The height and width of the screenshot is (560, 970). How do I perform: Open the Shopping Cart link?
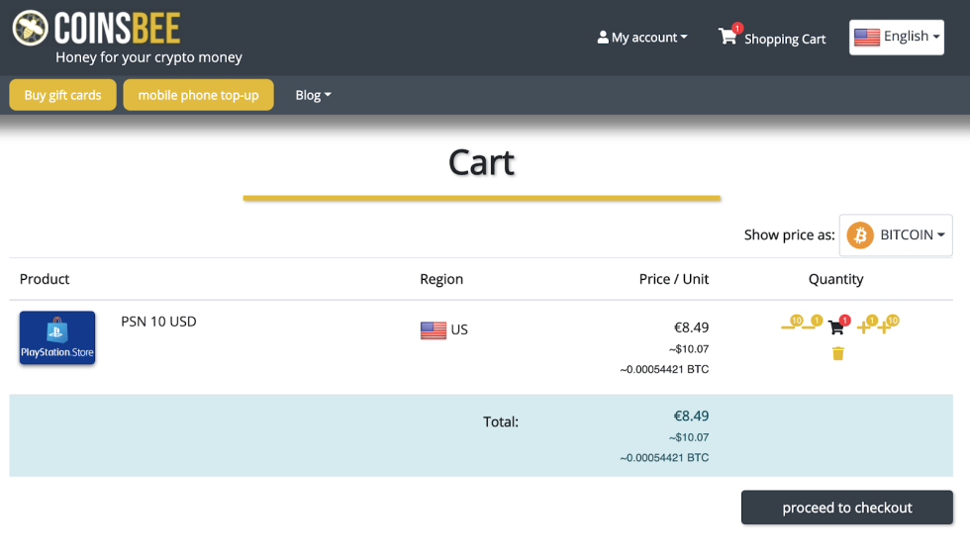[784, 39]
